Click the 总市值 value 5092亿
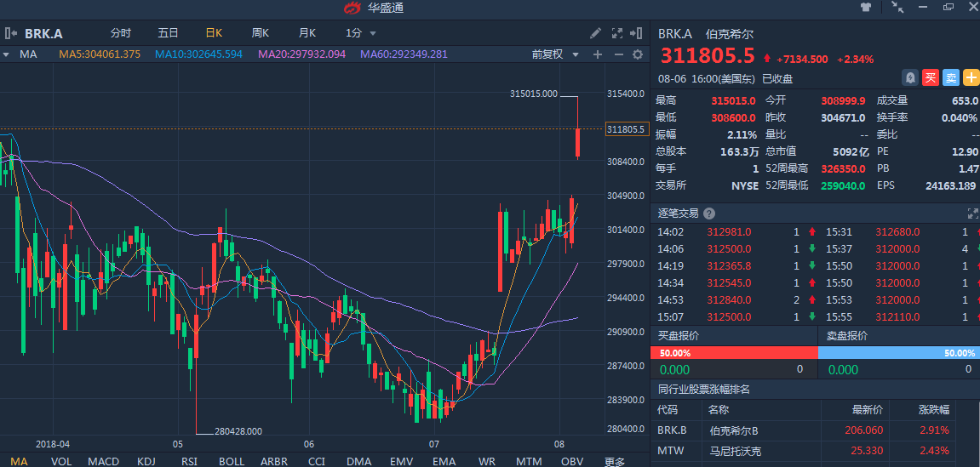Viewport: 980px width, 467px height. (850, 151)
